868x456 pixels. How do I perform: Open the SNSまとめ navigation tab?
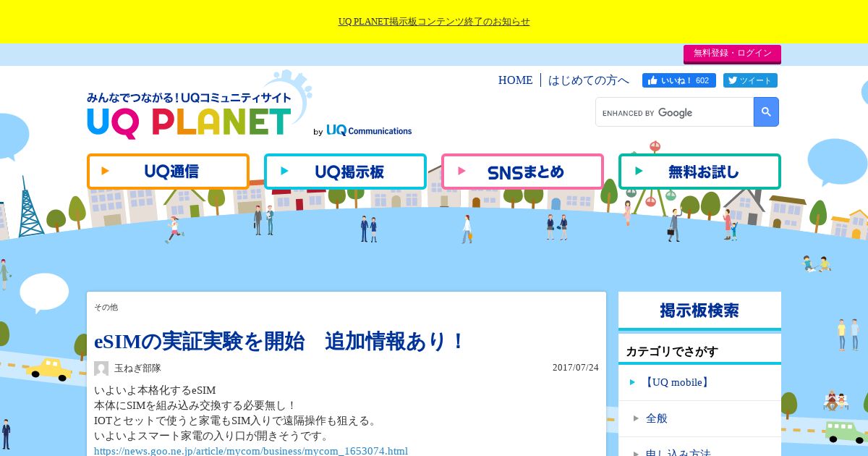coord(522,172)
